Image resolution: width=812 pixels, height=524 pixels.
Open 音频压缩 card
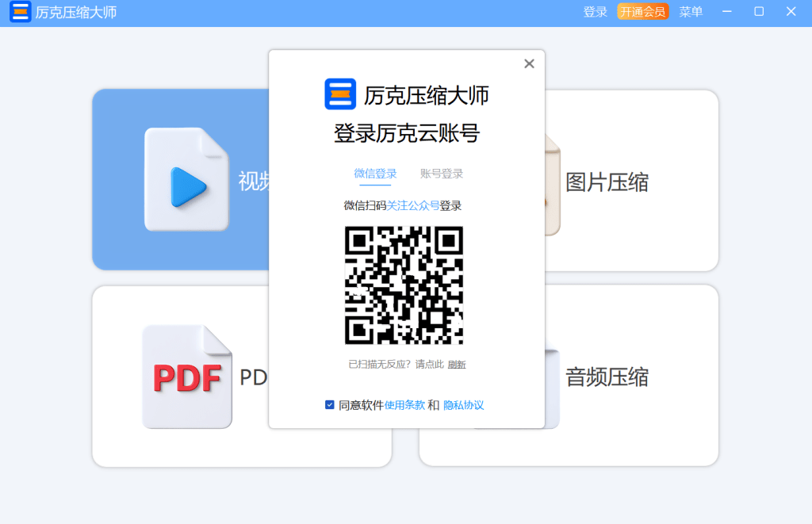[x=632, y=376]
